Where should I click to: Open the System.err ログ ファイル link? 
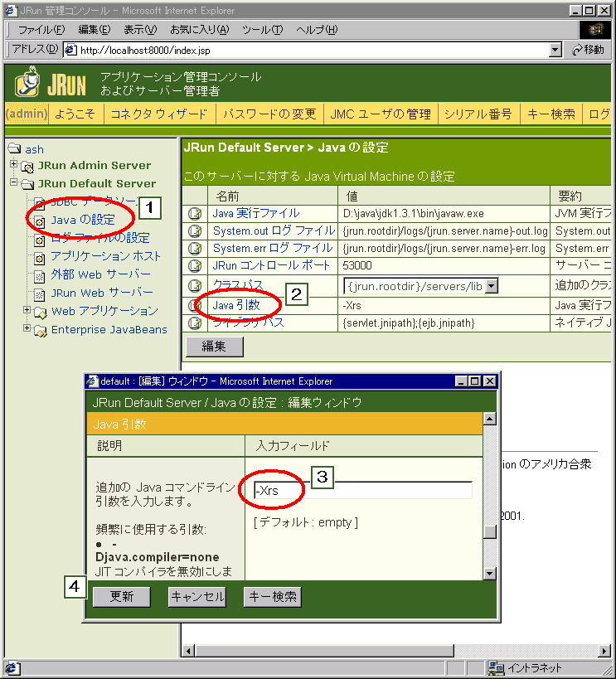(273, 248)
